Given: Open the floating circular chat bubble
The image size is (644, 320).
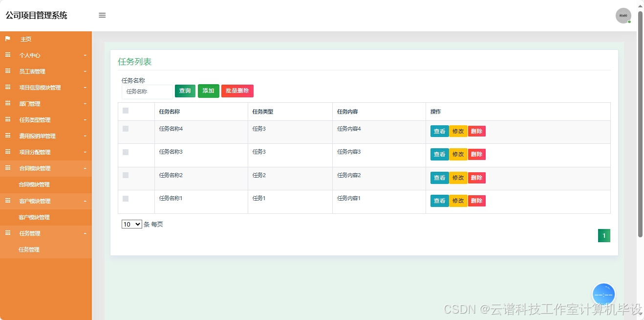Looking at the screenshot, I should click(603, 294).
